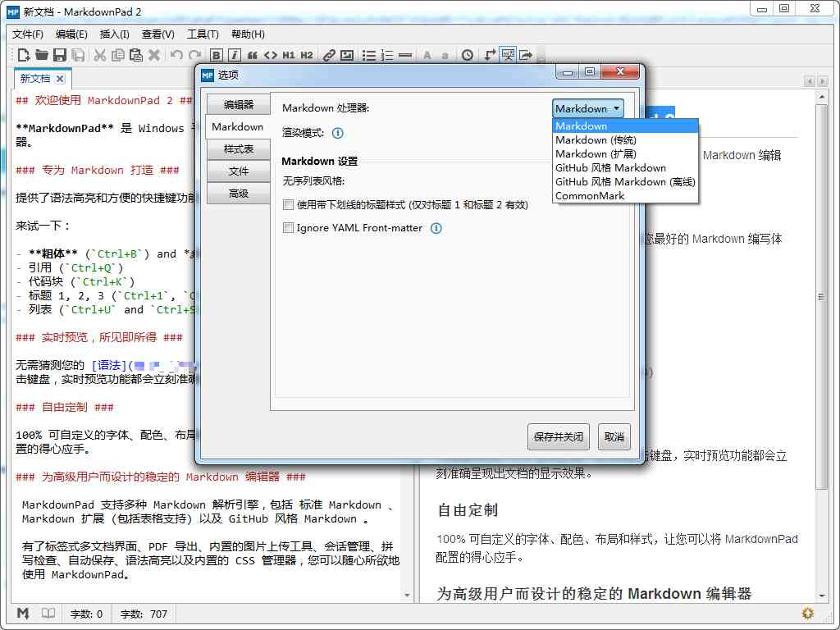Paste from clipboard toolbar icon
The width and height of the screenshot is (840, 630).
coord(136,55)
